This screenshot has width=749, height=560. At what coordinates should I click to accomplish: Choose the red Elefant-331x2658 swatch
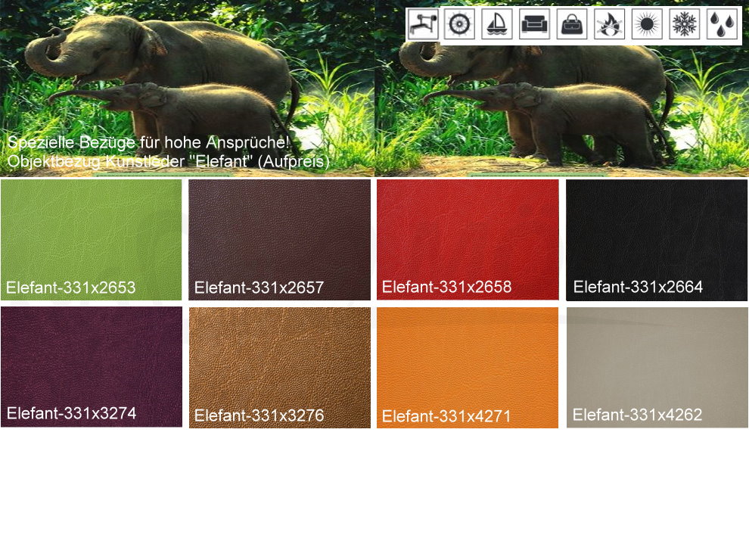(x=468, y=240)
